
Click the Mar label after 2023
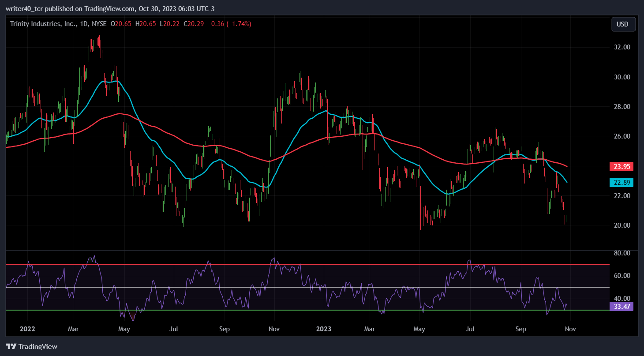(370, 329)
